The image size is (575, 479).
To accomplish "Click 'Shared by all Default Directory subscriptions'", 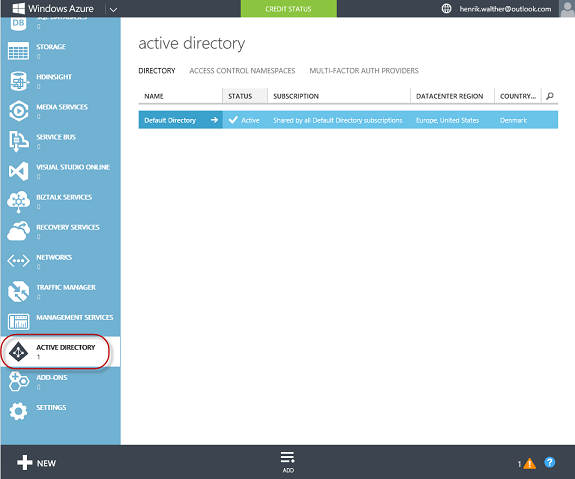I will point(338,120).
